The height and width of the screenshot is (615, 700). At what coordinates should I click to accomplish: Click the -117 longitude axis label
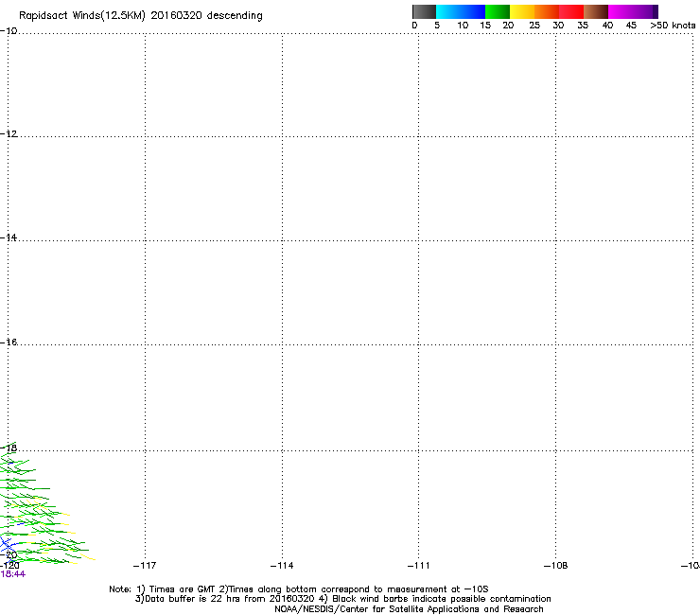[145, 566]
